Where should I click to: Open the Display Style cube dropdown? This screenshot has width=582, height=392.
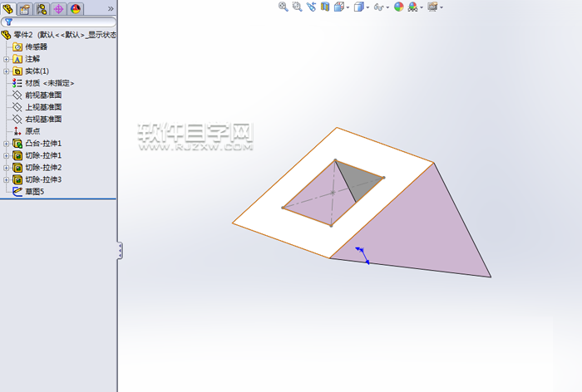(361, 7)
